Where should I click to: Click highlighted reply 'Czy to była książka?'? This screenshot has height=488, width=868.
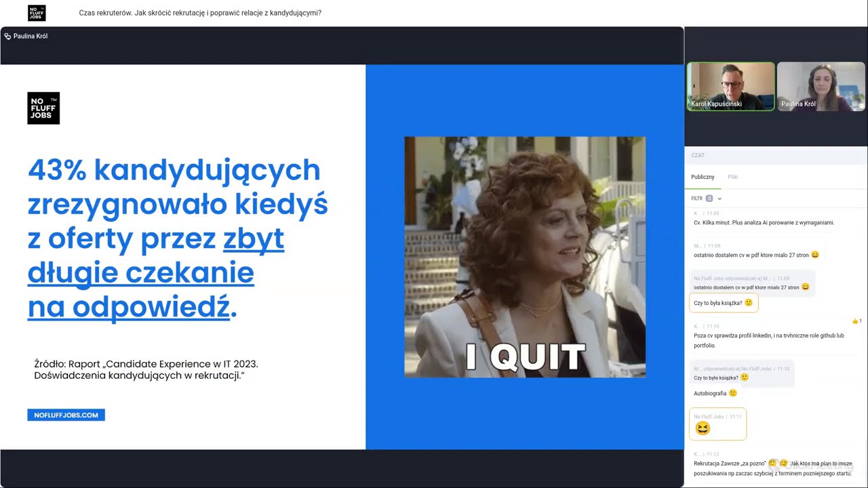tap(724, 303)
